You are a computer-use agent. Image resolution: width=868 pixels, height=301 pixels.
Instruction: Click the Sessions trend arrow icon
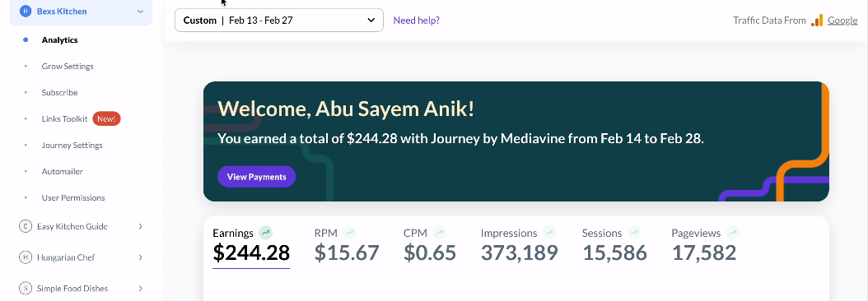634,233
